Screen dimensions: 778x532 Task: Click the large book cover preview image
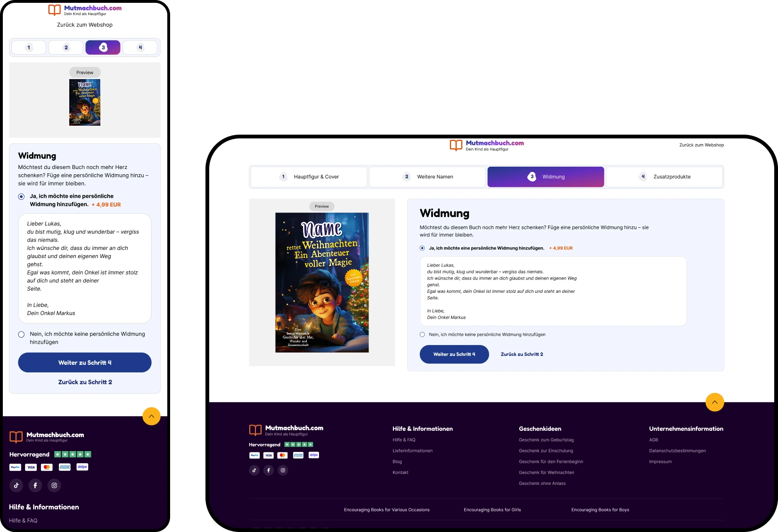pos(322,282)
